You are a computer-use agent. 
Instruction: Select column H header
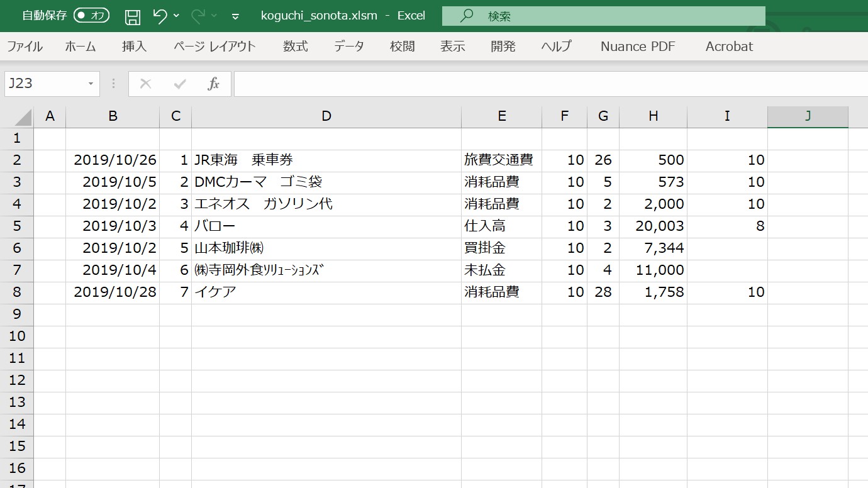coord(653,116)
